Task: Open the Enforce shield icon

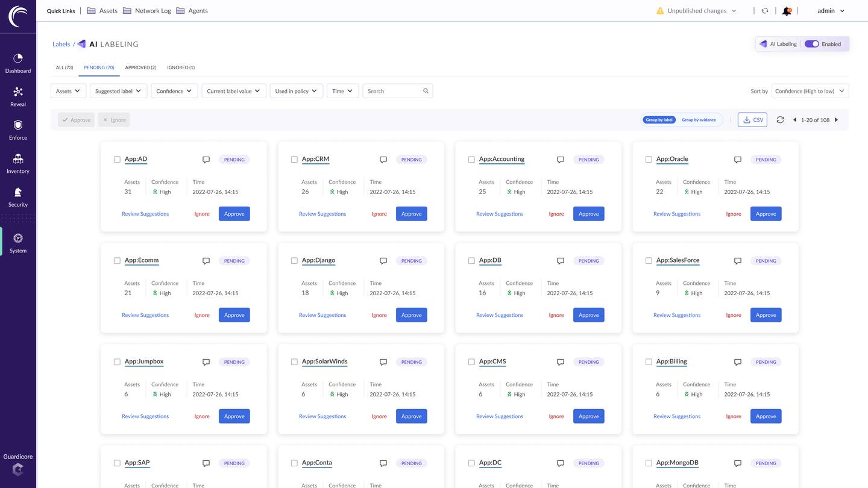Action: (x=18, y=125)
